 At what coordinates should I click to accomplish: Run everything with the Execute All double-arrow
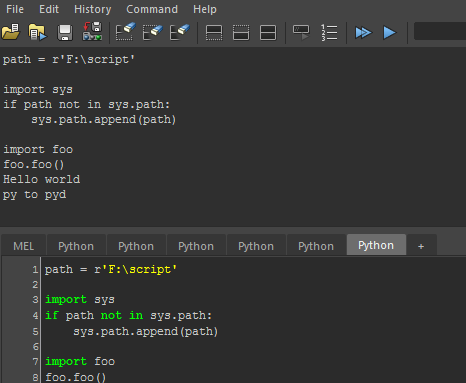point(363,33)
